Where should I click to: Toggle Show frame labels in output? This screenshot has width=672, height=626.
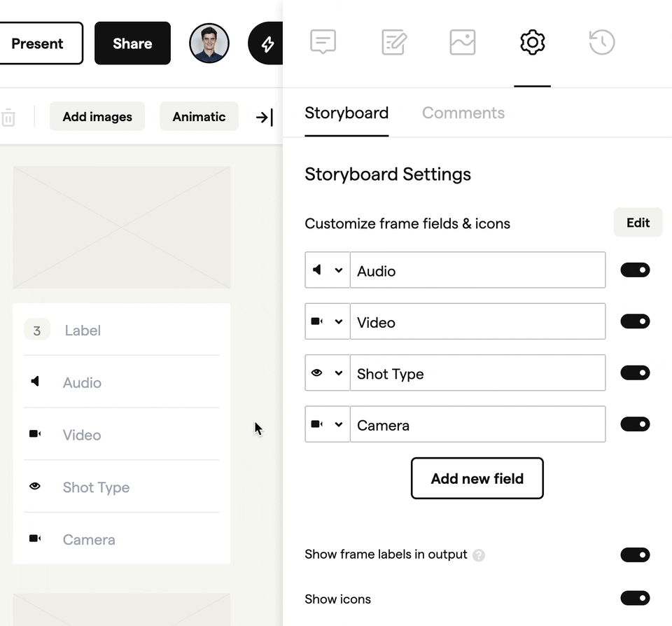tap(635, 555)
